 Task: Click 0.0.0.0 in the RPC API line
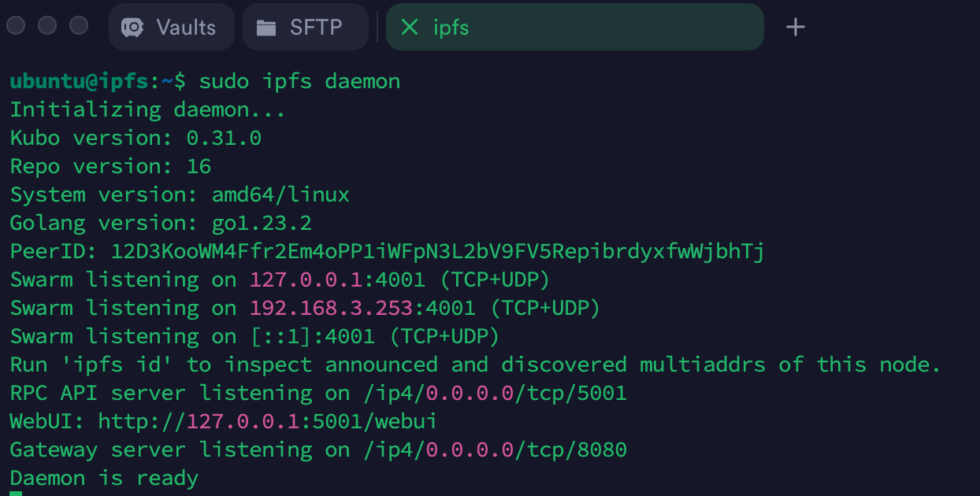tap(470, 393)
